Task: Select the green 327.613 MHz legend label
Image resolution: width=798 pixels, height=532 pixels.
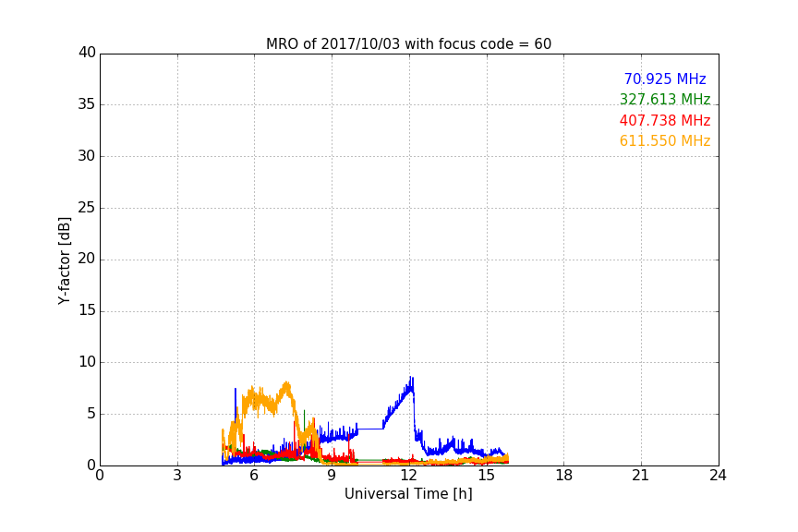Action: 665,99
